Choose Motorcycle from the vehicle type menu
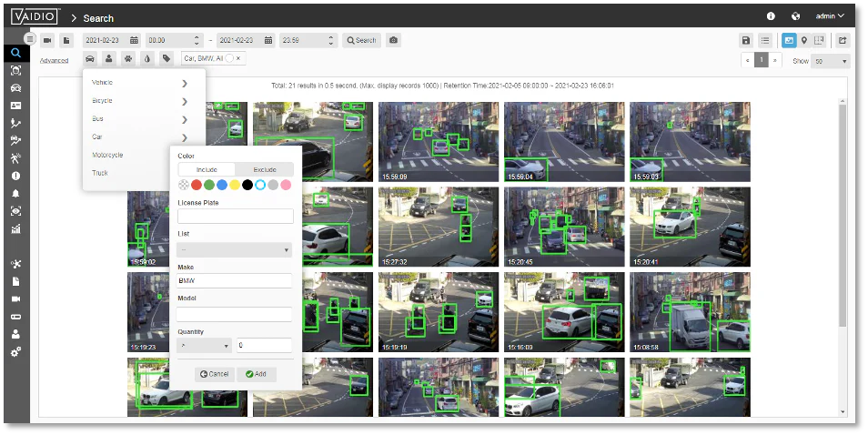Screen dimensions: 868x435 (x=107, y=155)
